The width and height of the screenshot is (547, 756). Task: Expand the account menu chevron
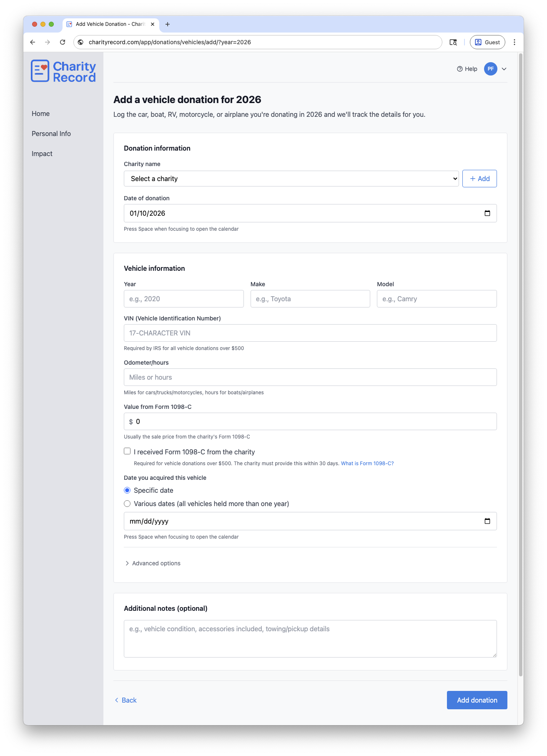(504, 69)
